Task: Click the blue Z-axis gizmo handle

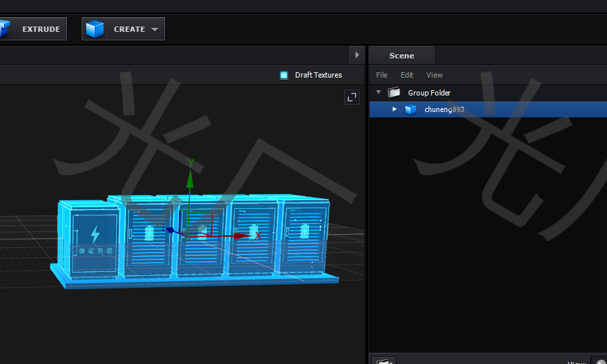Action: click(170, 230)
